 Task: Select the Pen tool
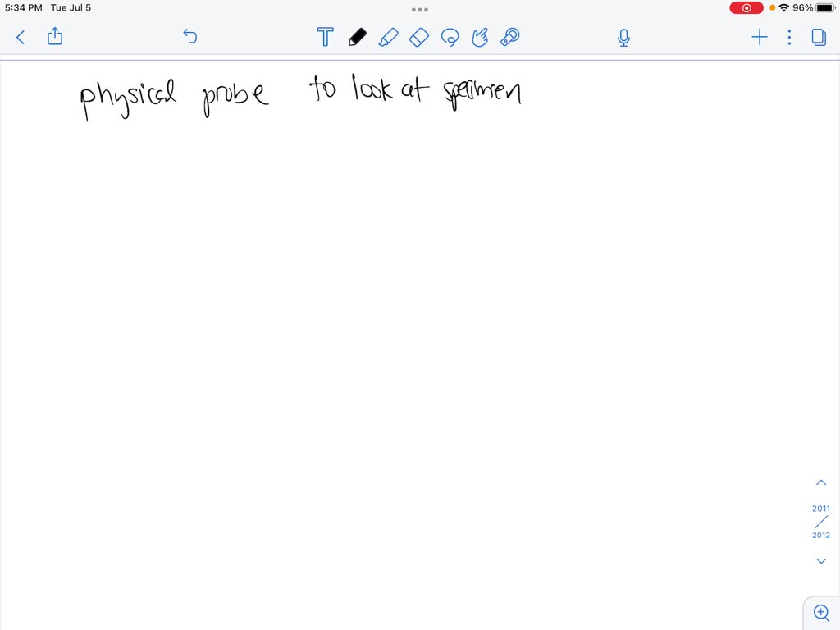pos(358,37)
